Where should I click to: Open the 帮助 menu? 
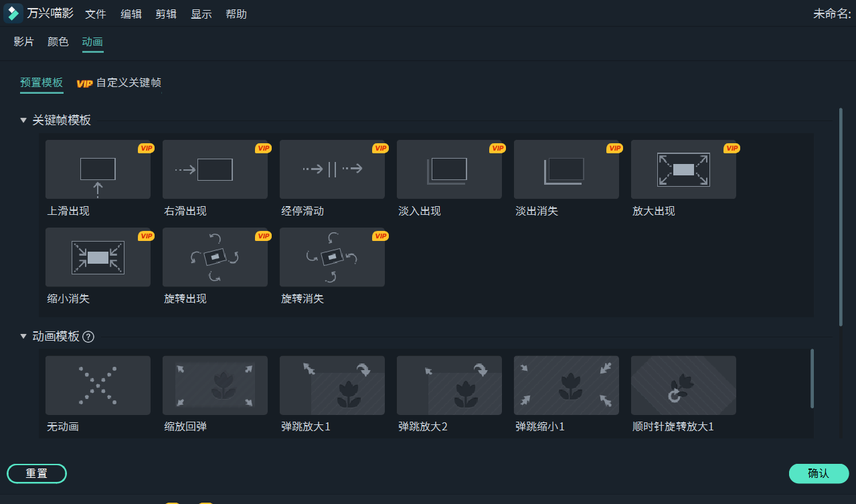[236, 13]
